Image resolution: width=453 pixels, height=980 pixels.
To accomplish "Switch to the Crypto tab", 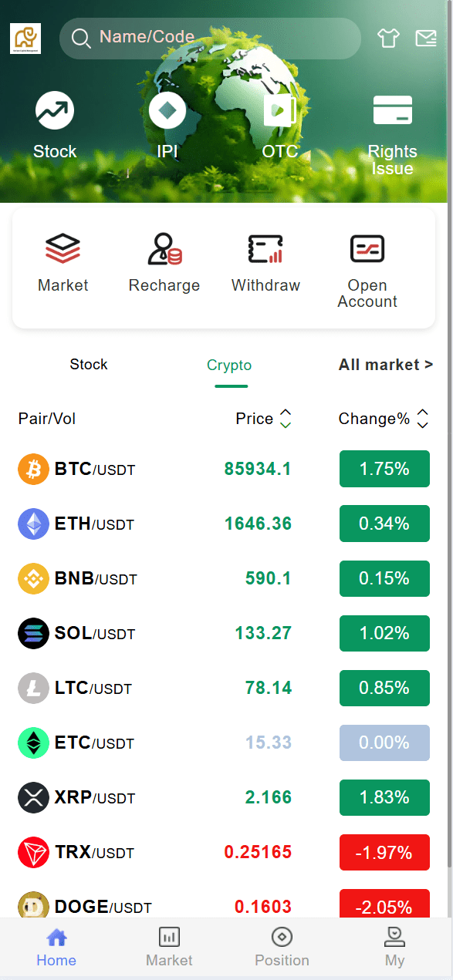I will click(x=229, y=364).
